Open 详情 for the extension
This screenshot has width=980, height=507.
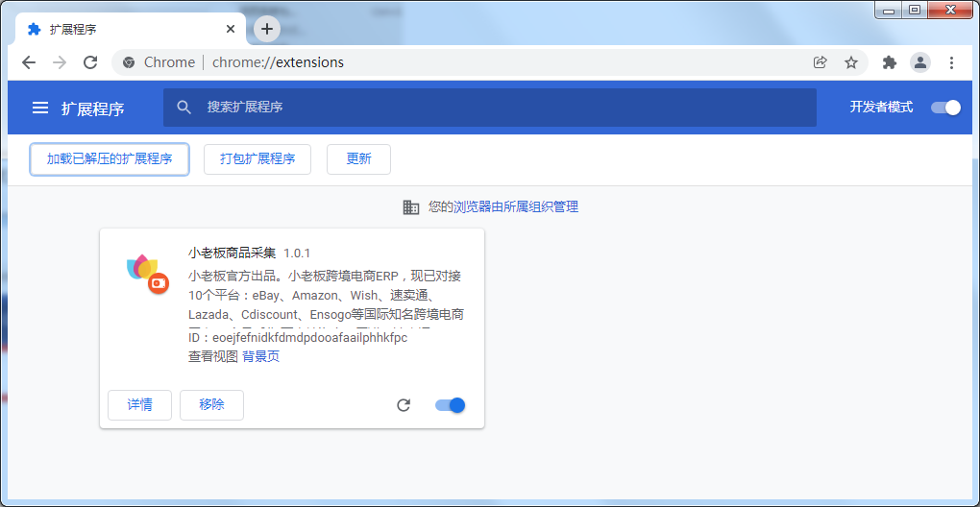tap(140, 405)
